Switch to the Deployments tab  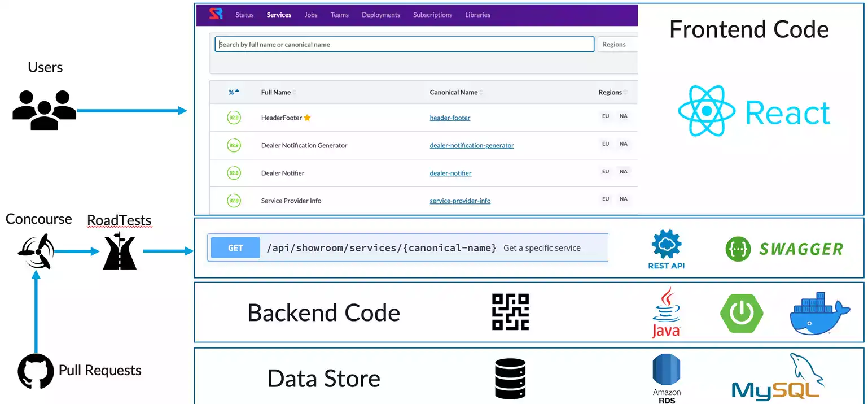pos(381,15)
